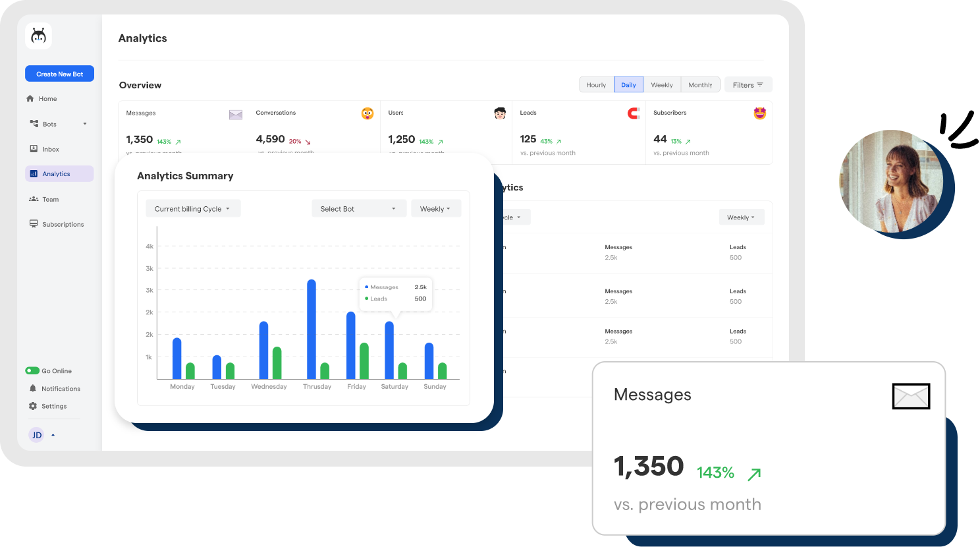Image resolution: width=980 pixels, height=547 pixels.
Task: Change the Weekly dropdown in Analytics Summary
Action: pyautogui.click(x=436, y=208)
